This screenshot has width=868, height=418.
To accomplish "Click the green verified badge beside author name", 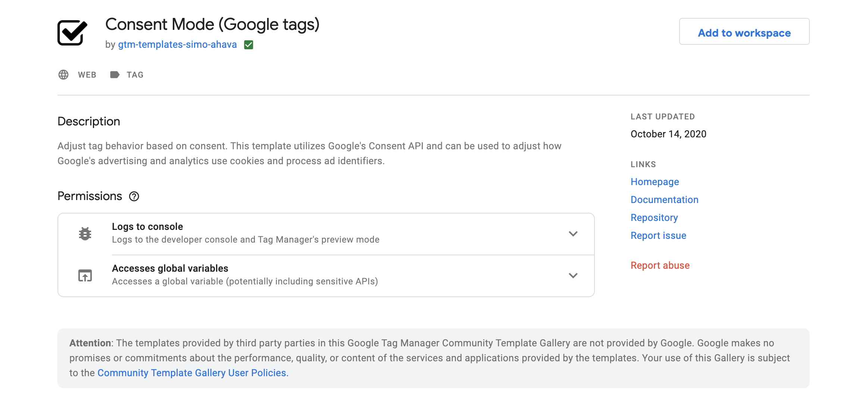I will click(249, 45).
